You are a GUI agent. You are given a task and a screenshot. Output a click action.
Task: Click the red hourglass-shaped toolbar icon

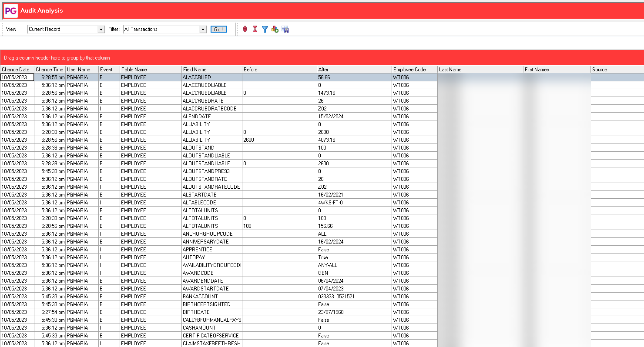[x=255, y=29]
